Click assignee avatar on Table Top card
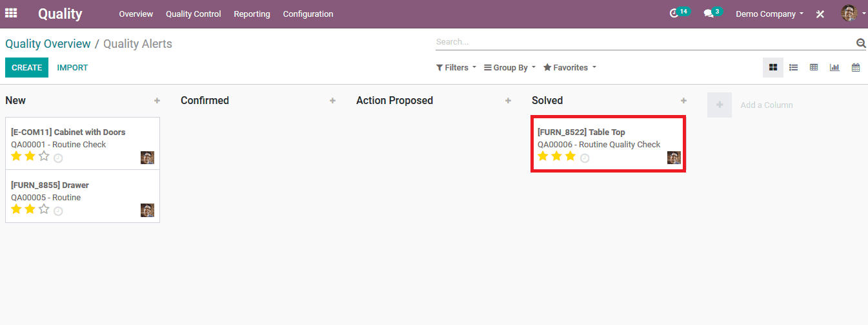This screenshot has width=868, height=325. [x=674, y=158]
